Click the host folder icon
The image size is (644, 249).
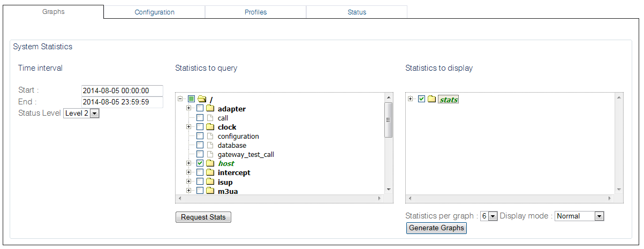pos(210,163)
